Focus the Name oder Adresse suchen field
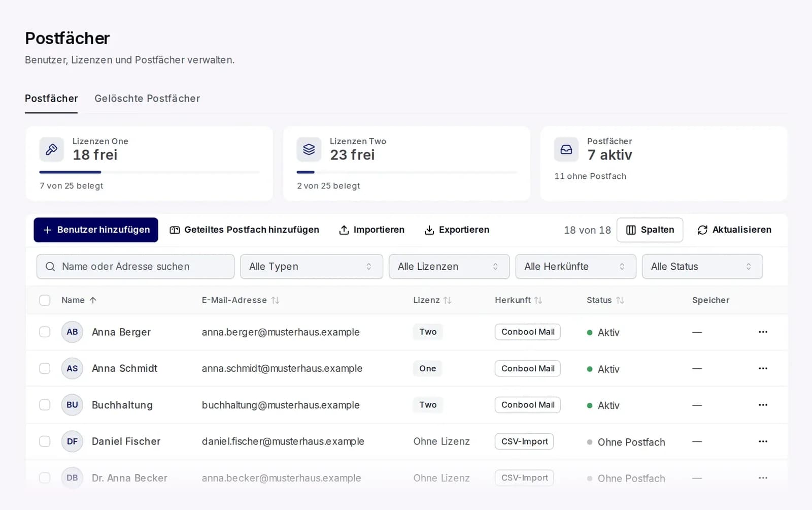The width and height of the screenshot is (812, 510). pos(136,267)
